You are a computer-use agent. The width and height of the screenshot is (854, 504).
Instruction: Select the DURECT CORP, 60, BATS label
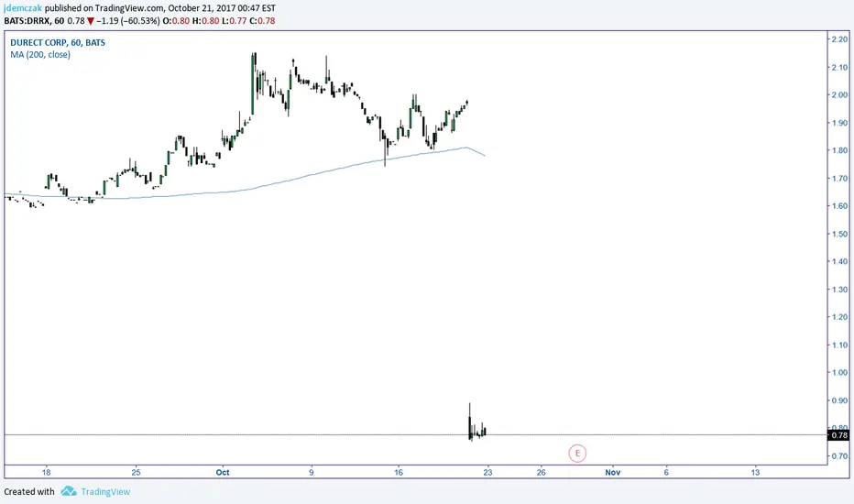(x=58, y=42)
